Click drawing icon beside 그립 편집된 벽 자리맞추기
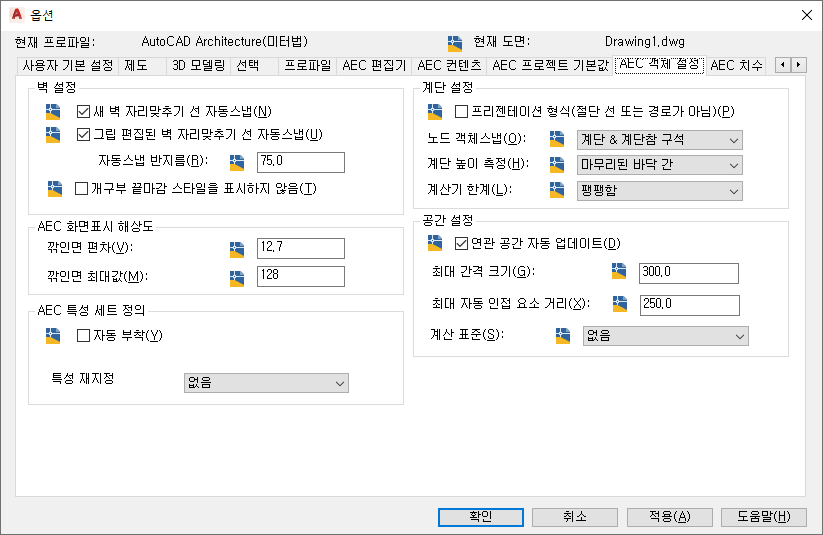 point(53,135)
